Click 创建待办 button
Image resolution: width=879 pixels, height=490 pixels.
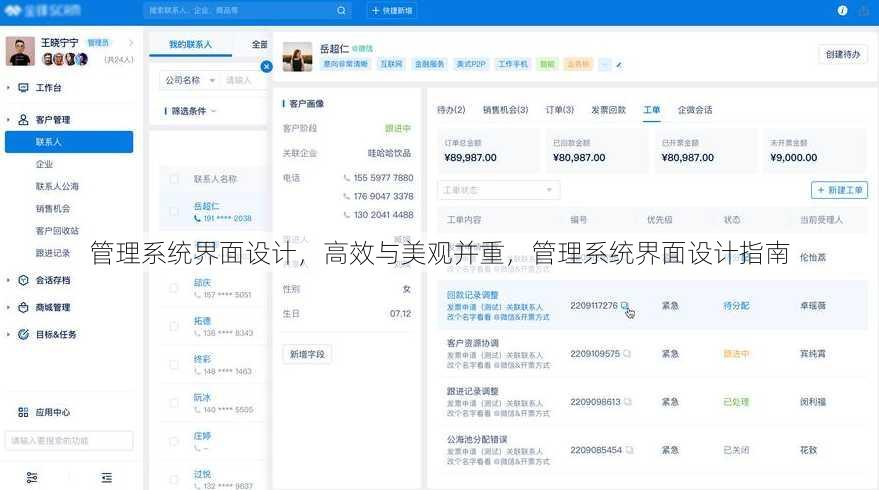tap(843, 54)
